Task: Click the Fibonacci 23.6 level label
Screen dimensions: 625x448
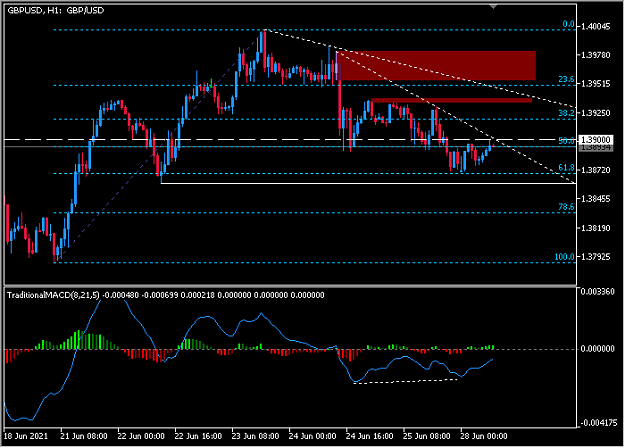Action: pyautogui.click(x=566, y=80)
